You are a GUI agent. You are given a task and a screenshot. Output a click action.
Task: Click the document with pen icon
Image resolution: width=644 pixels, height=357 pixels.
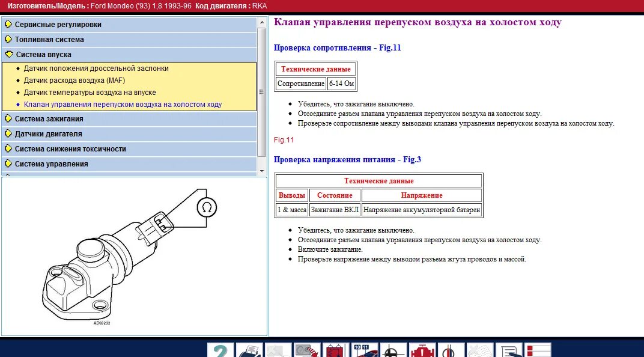click(x=509, y=350)
